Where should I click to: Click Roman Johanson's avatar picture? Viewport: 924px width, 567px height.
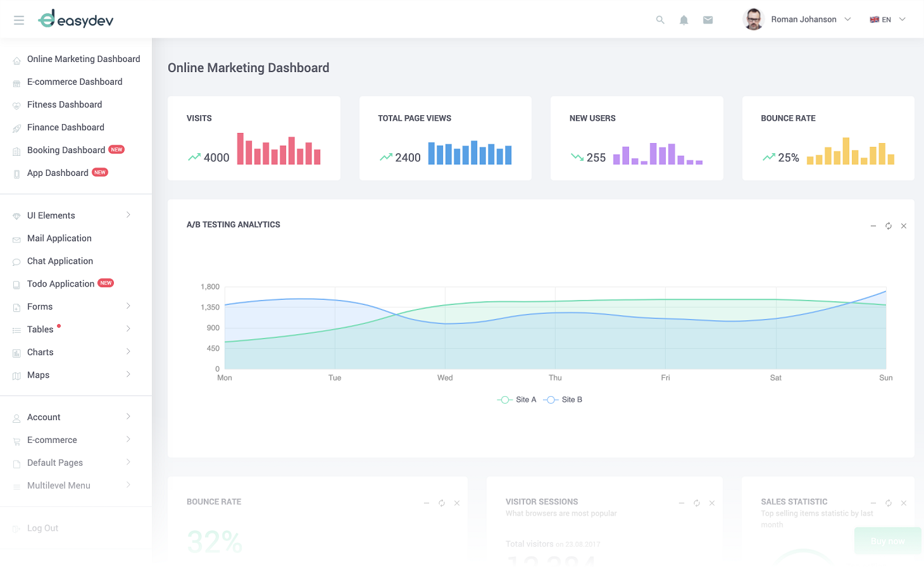753,20
